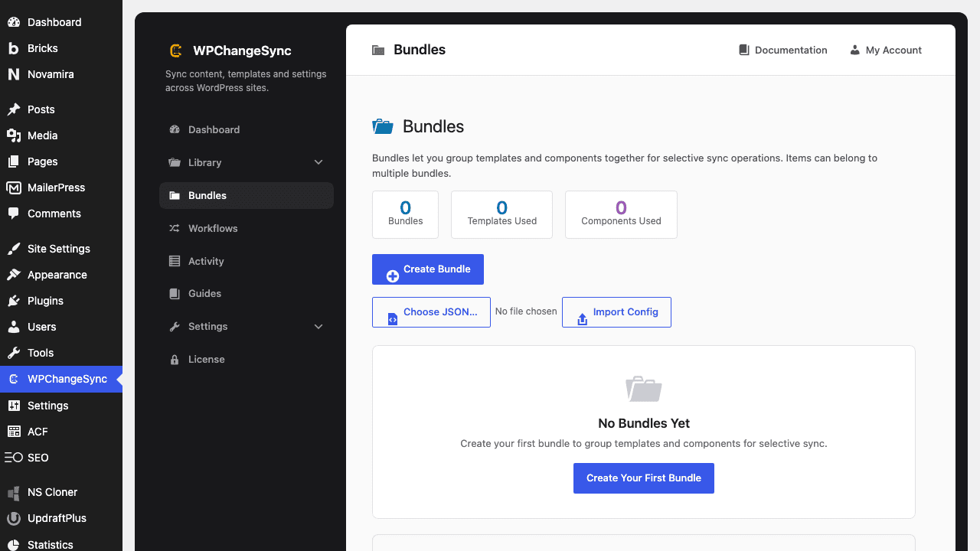This screenshot has height=551, width=980.
Task: Open the Documentation link
Action: 782,50
